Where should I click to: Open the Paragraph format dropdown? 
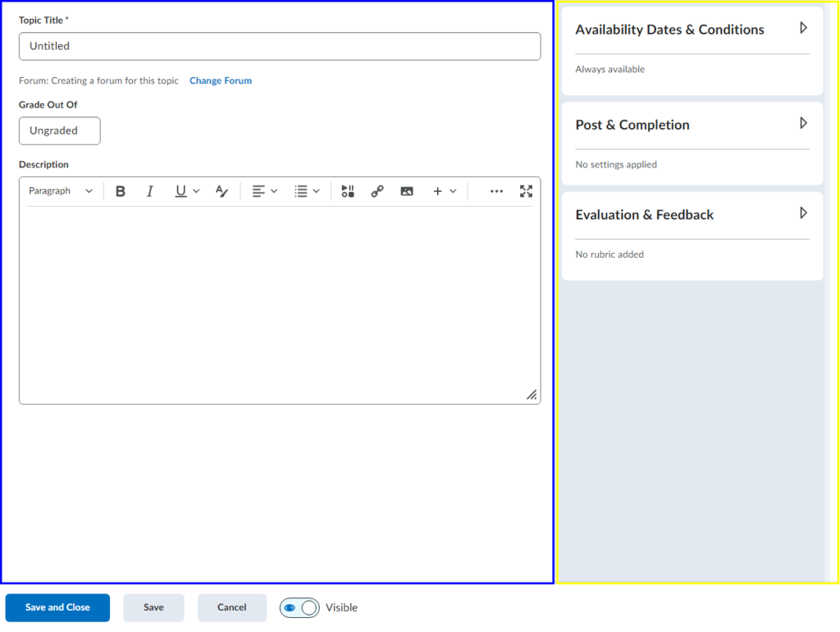click(x=61, y=191)
